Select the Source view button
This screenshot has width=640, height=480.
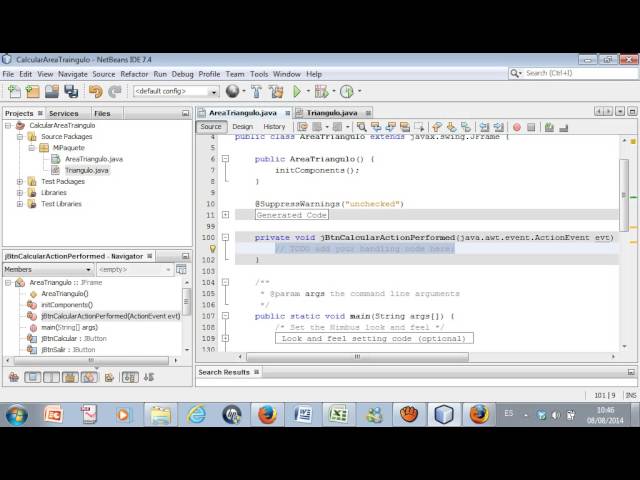pos(211,127)
